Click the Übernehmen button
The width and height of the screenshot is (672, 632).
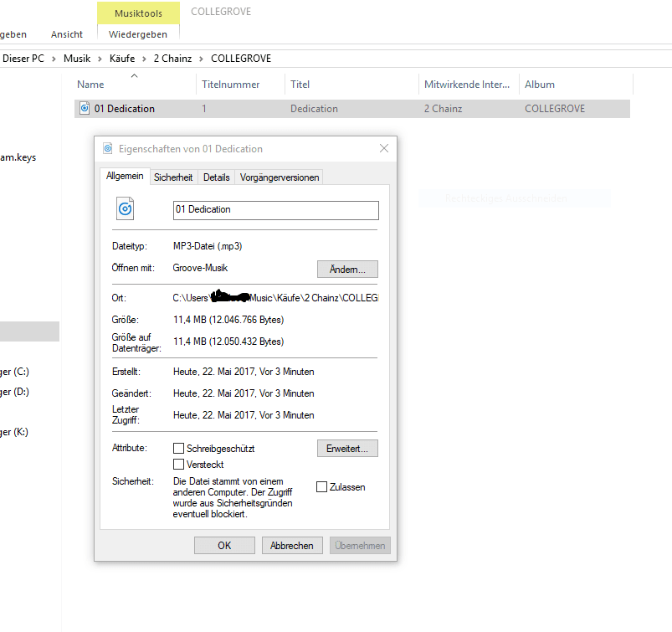[x=360, y=546]
